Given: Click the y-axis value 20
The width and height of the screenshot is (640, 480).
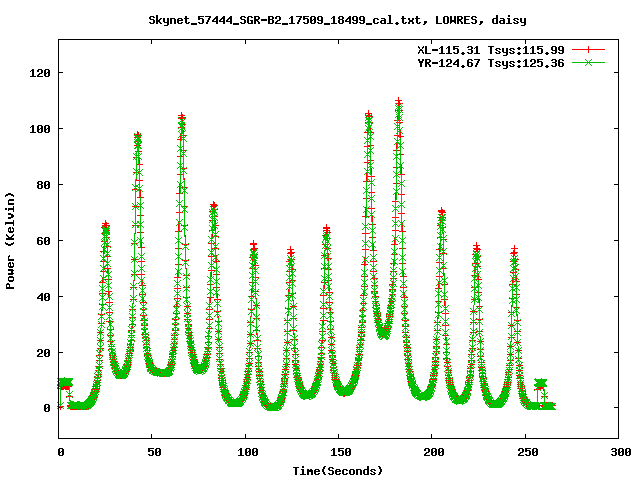Looking at the screenshot, I should coord(43,353).
